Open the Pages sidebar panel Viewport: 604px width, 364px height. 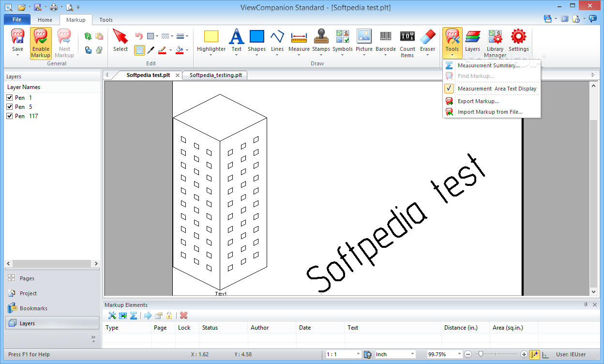pyautogui.click(x=52, y=278)
